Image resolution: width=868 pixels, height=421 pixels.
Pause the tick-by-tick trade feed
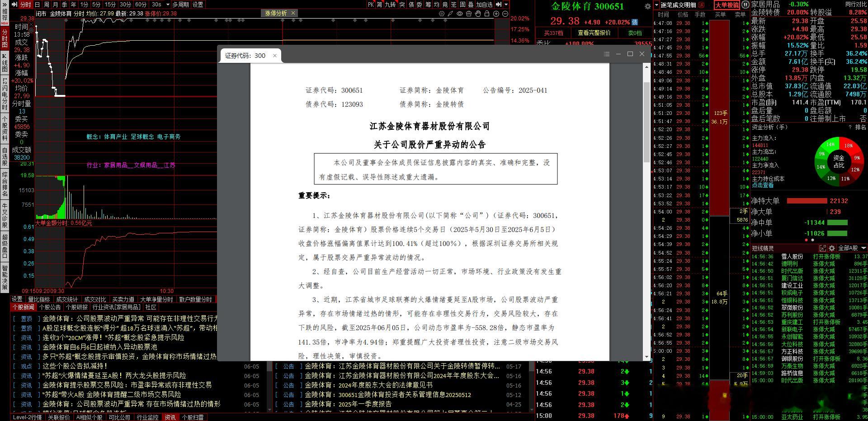(745, 5)
